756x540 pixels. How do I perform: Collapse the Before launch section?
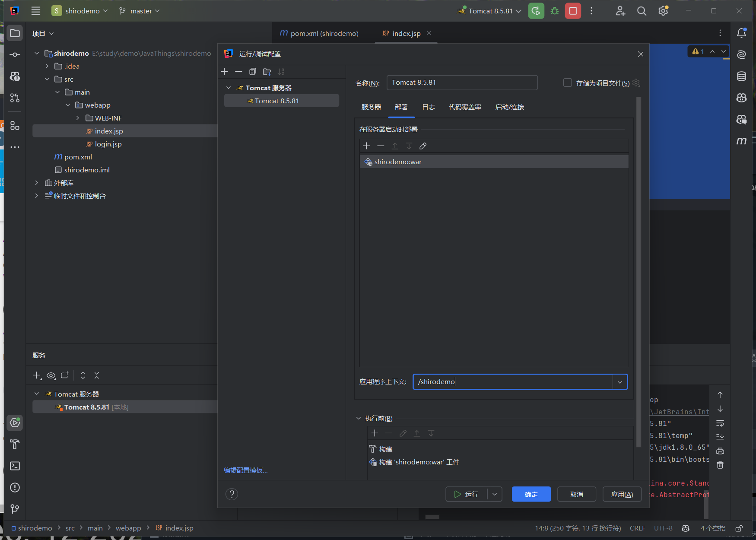click(359, 418)
